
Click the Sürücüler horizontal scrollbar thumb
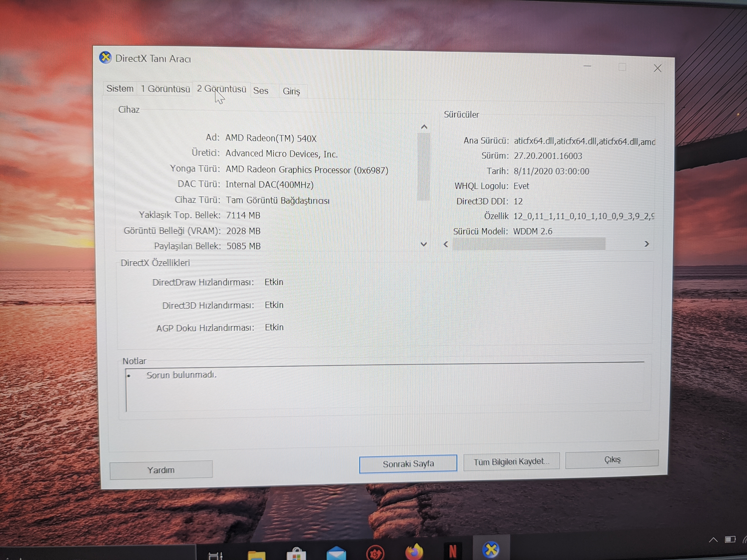pos(529,244)
